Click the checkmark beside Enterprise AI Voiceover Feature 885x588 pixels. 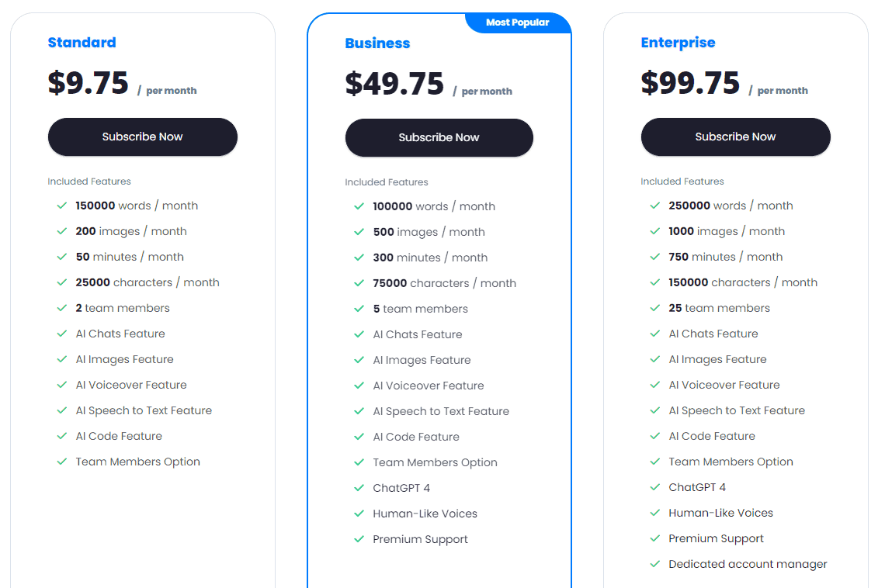[x=654, y=384]
